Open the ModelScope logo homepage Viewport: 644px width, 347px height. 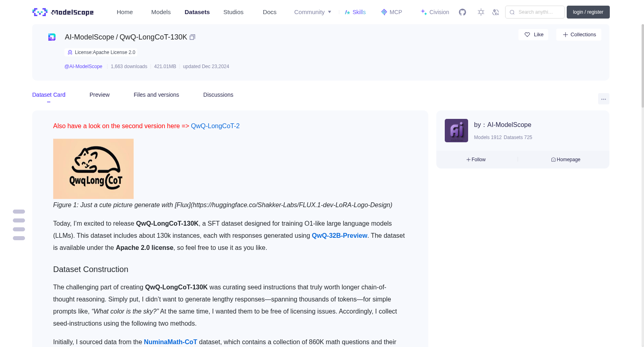pyautogui.click(x=63, y=12)
